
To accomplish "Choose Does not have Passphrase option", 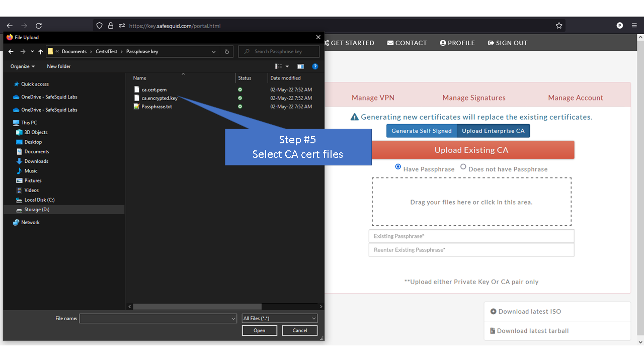I will click(x=463, y=167).
